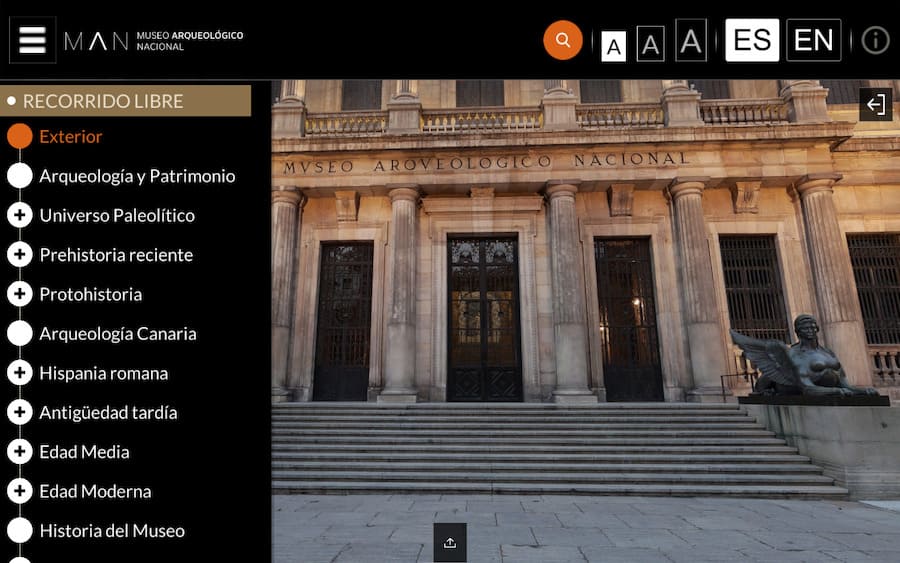The height and width of the screenshot is (563, 900).
Task: Select Exterior in the tour list
Action: tap(70, 136)
